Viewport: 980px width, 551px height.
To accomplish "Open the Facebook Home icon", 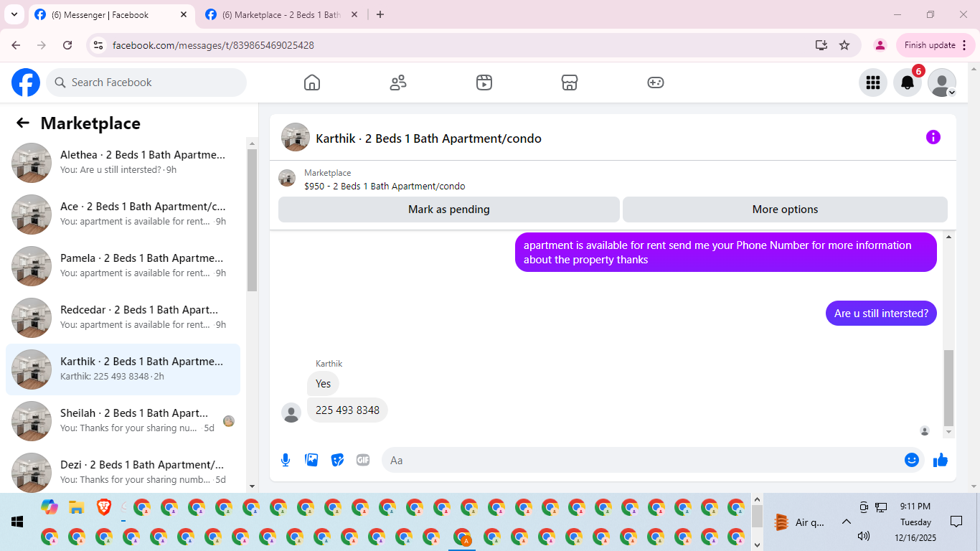I will pyautogui.click(x=312, y=83).
